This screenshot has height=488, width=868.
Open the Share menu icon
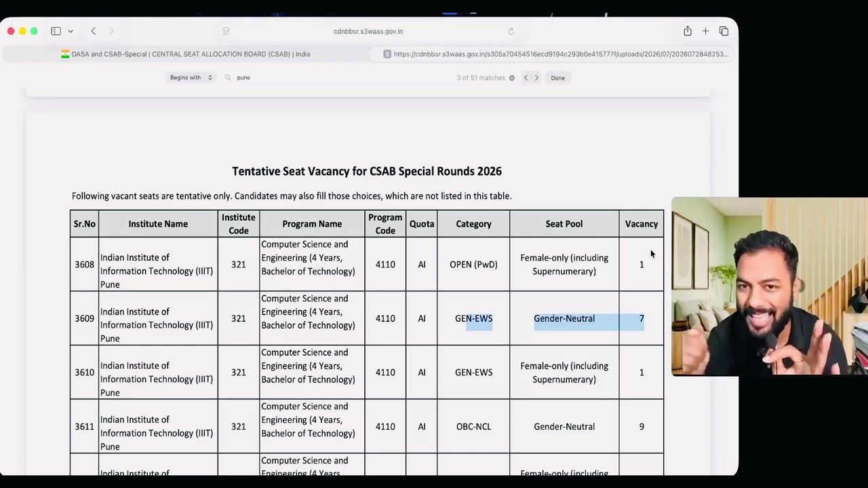click(x=688, y=31)
